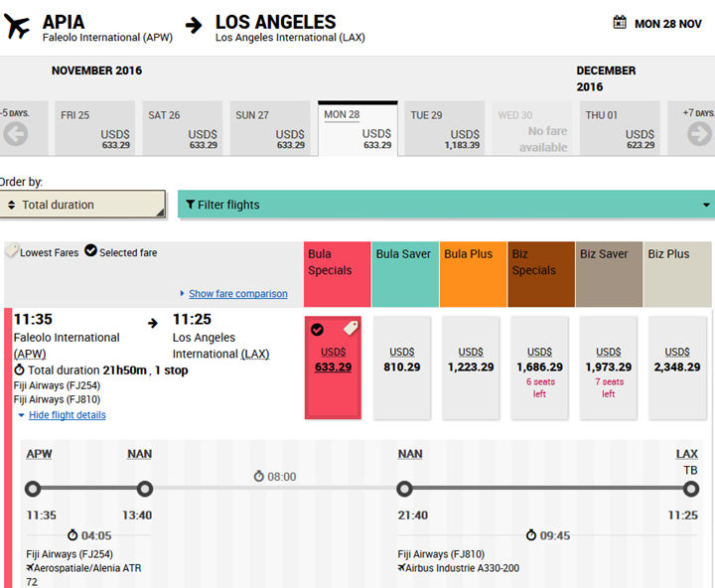The width and height of the screenshot is (715, 588).
Task: Open the Show fare comparison link
Action: pos(237,294)
